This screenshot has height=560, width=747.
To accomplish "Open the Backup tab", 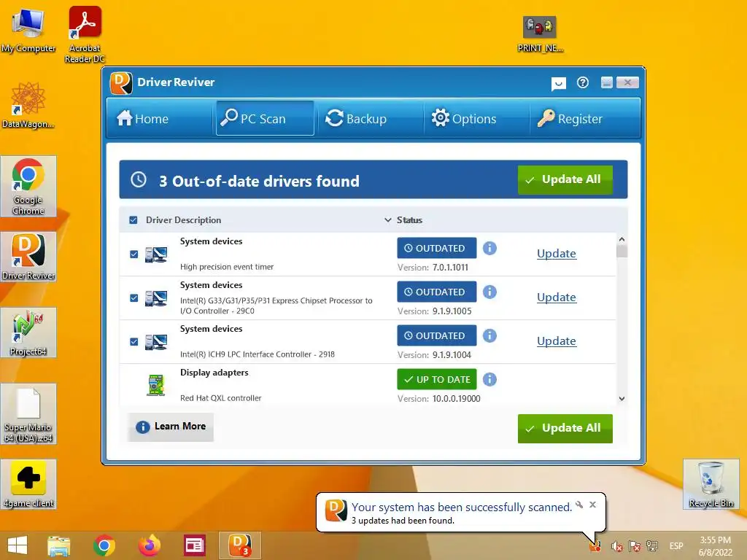I will pos(355,118).
